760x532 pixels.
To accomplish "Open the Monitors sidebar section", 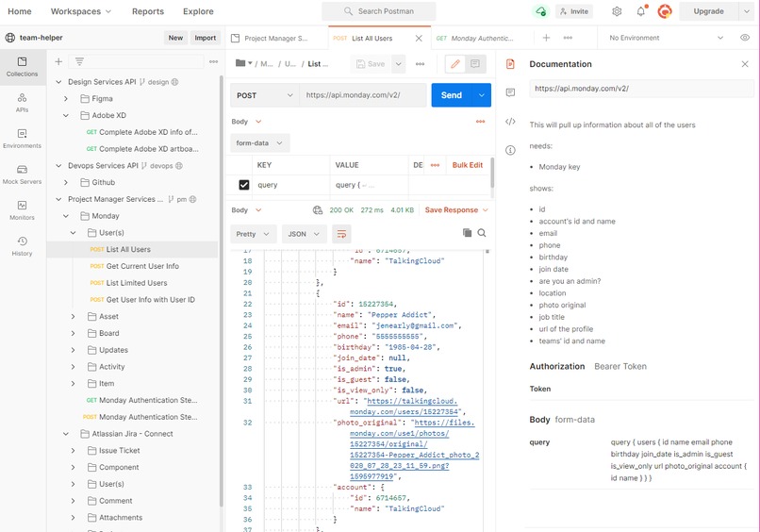I will click(x=23, y=210).
